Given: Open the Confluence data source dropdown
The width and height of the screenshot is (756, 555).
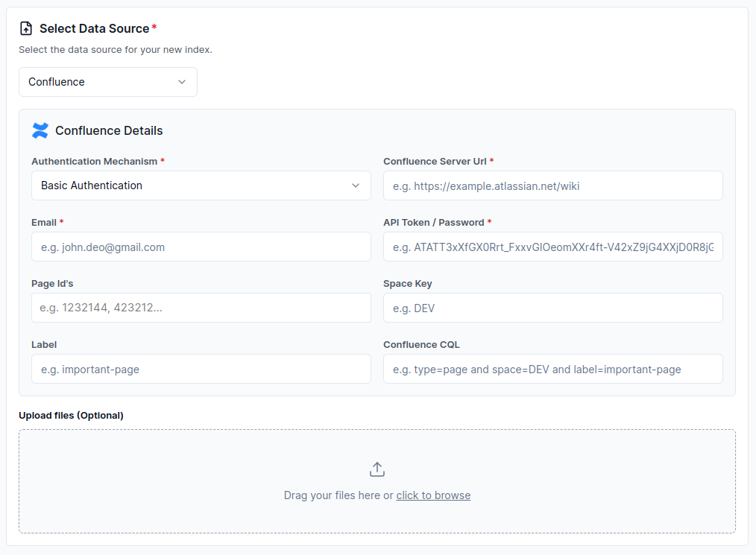Looking at the screenshot, I should click(107, 82).
